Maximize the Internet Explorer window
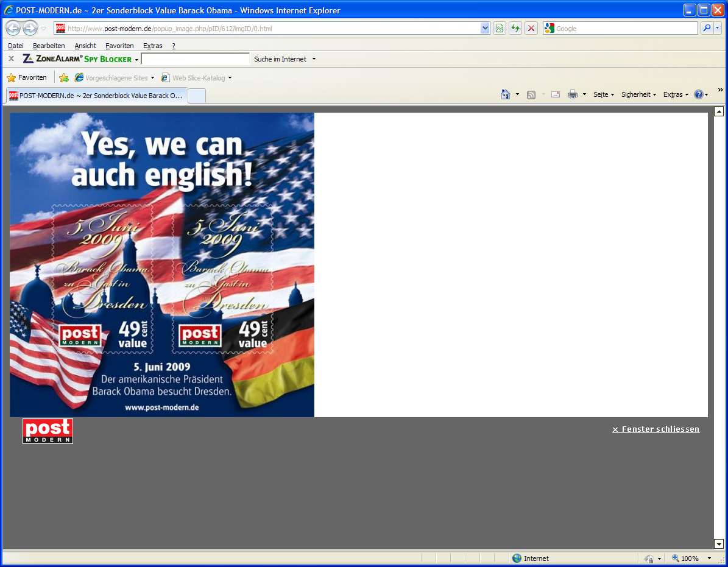 pyautogui.click(x=704, y=10)
